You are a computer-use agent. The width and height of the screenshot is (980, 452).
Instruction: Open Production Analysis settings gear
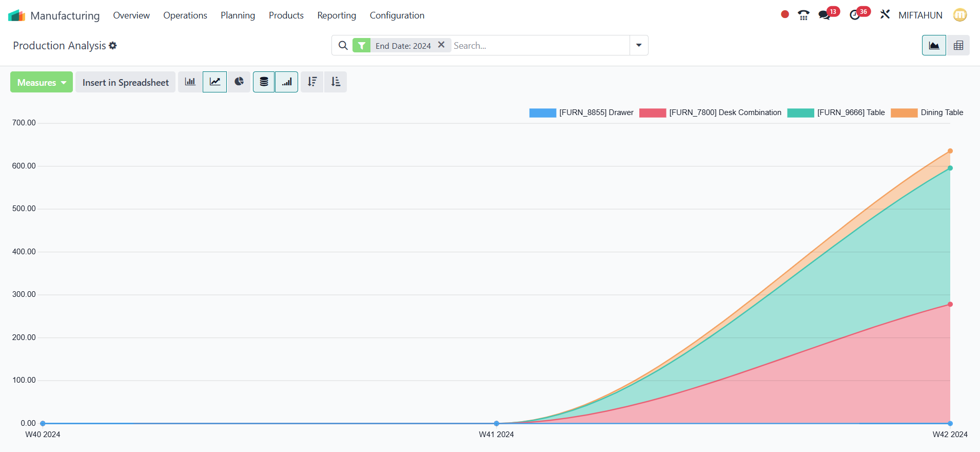point(113,46)
